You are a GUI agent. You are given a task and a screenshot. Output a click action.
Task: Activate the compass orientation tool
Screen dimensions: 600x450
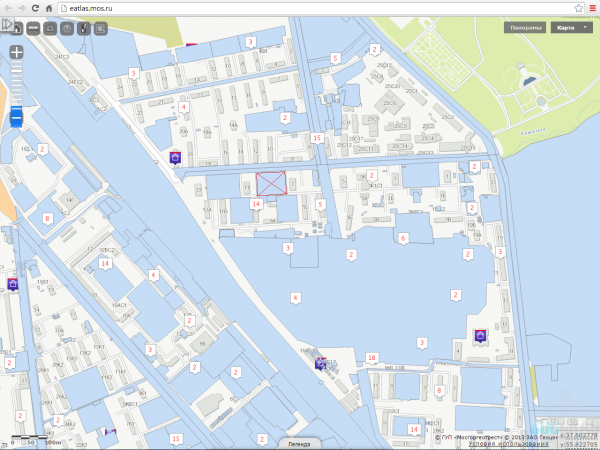pyautogui.click(x=83, y=29)
